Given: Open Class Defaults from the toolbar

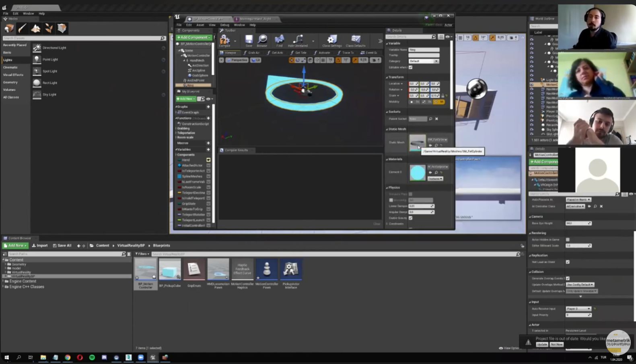Looking at the screenshot, I should (356, 39).
